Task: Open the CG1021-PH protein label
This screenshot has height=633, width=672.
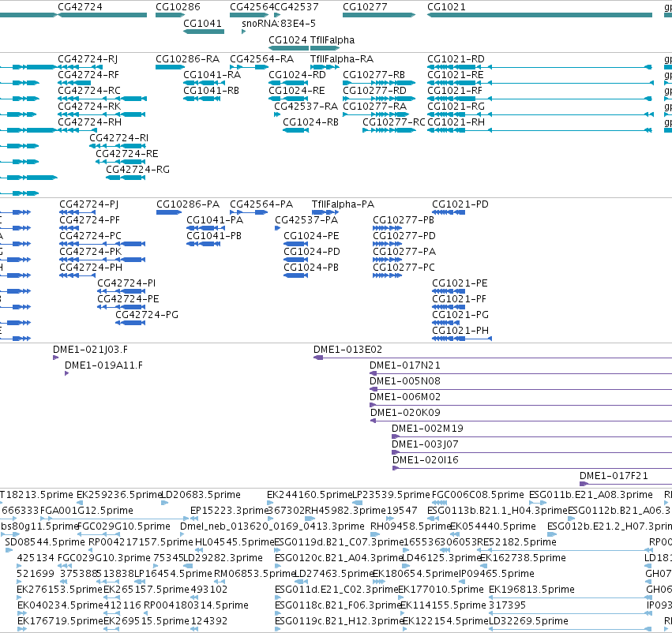Action: 460,331
